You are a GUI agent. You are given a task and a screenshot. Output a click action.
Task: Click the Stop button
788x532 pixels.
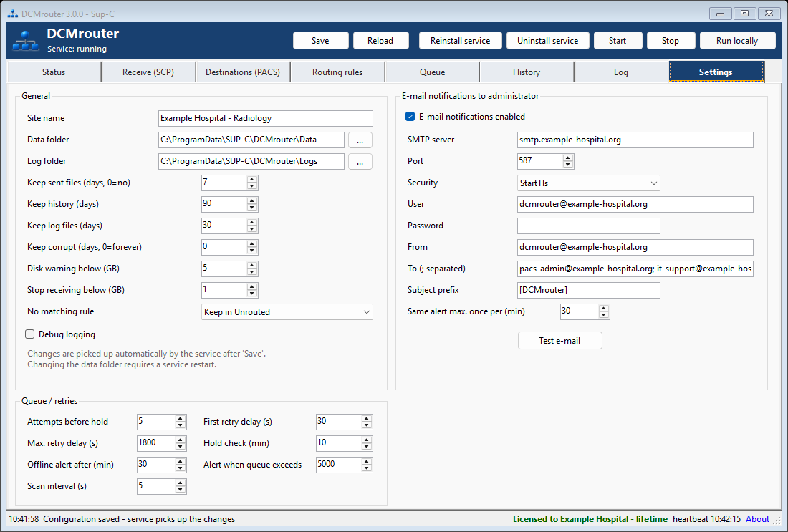coord(671,41)
